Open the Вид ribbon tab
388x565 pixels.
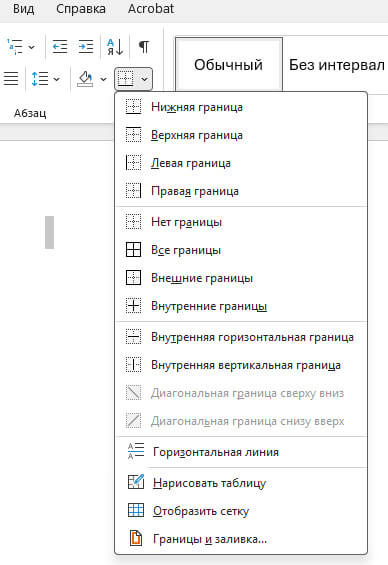point(24,9)
